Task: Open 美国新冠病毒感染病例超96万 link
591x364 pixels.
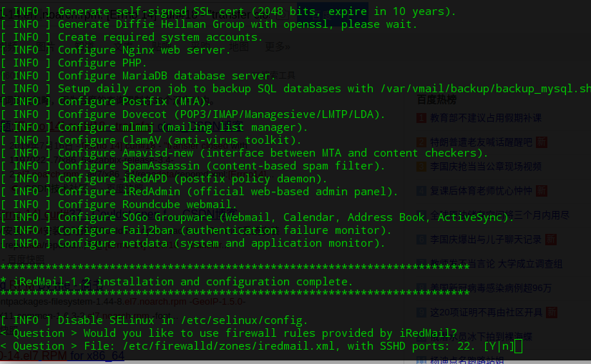Action: (490, 288)
